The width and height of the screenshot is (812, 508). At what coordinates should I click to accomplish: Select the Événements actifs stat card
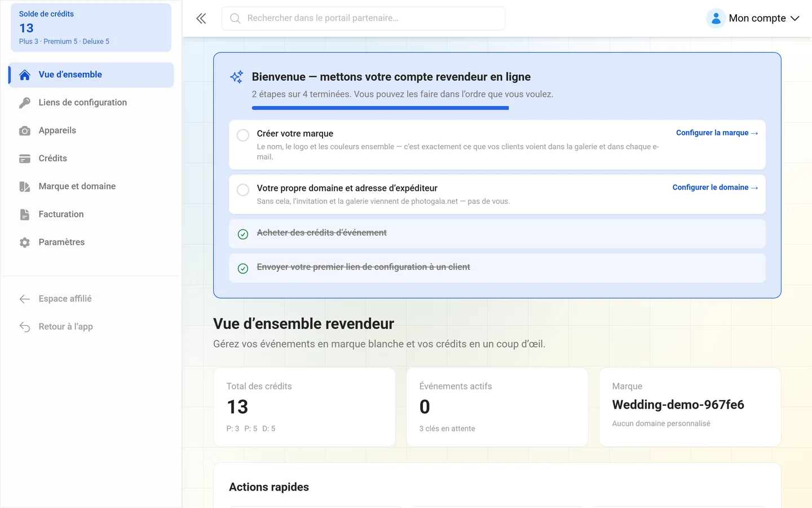click(x=497, y=407)
